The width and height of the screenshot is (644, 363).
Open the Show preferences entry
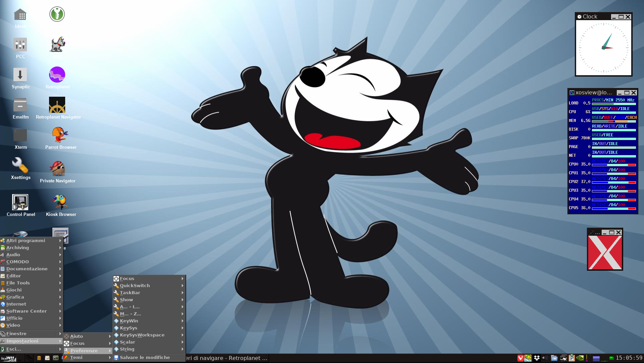[149, 300]
